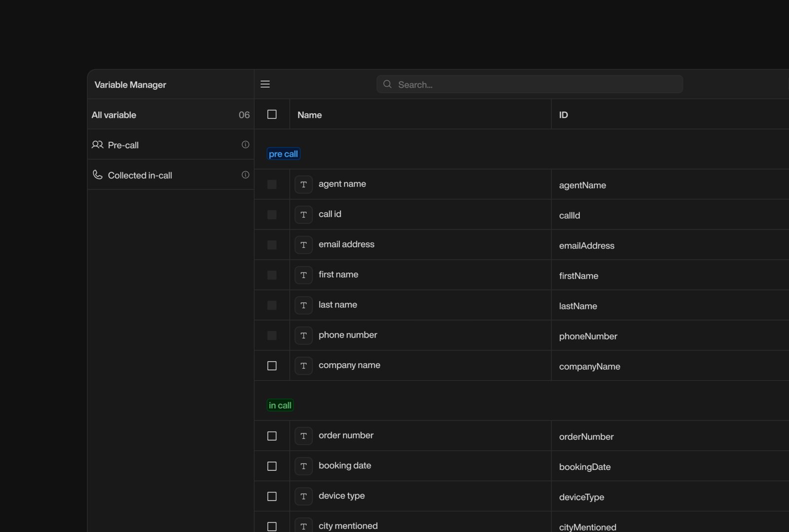789x532 pixels.
Task: Select the device type variable
Action: (x=342, y=496)
